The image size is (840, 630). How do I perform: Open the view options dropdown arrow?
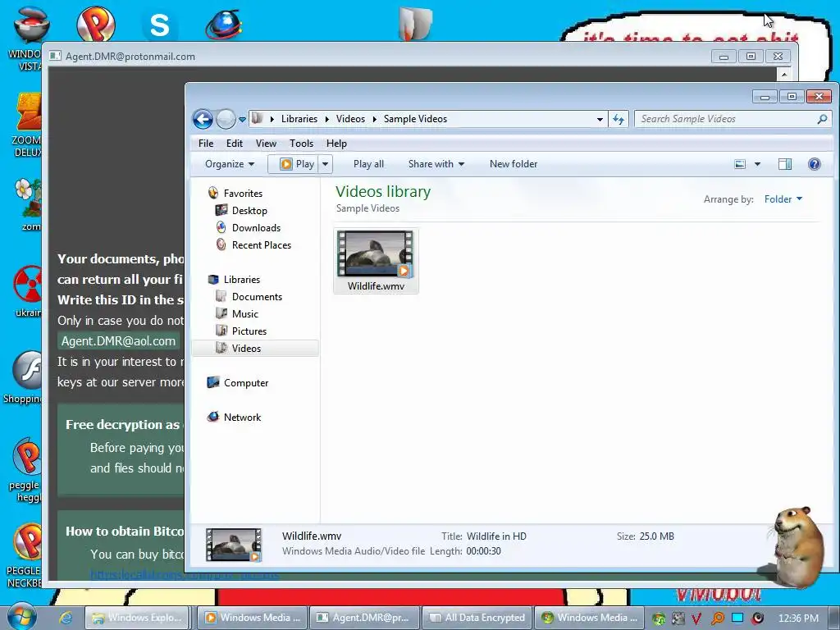click(757, 164)
